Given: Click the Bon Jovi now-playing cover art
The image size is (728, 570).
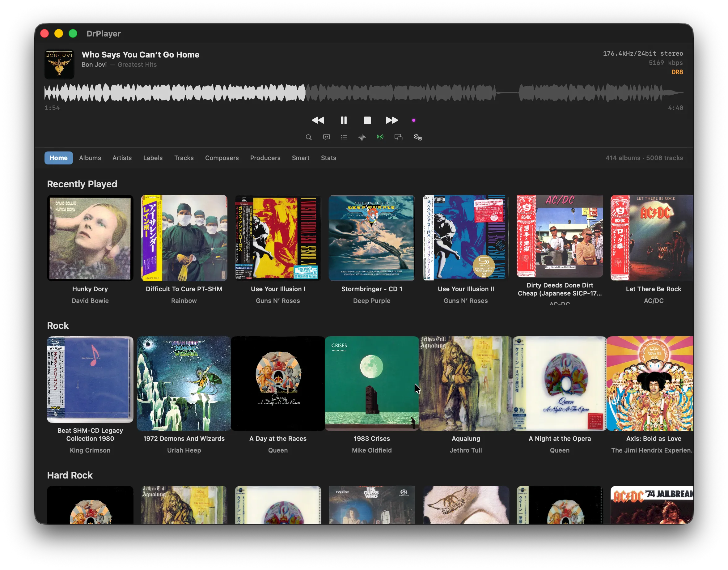Looking at the screenshot, I should [59, 64].
